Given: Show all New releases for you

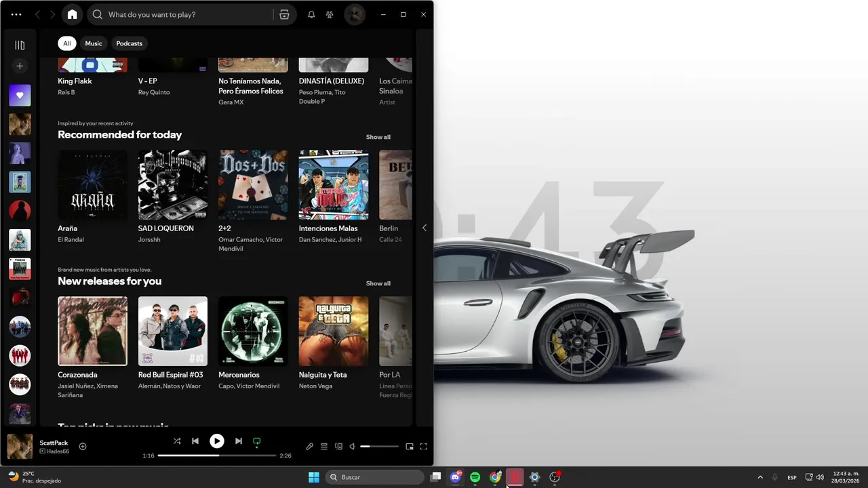Looking at the screenshot, I should point(378,283).
